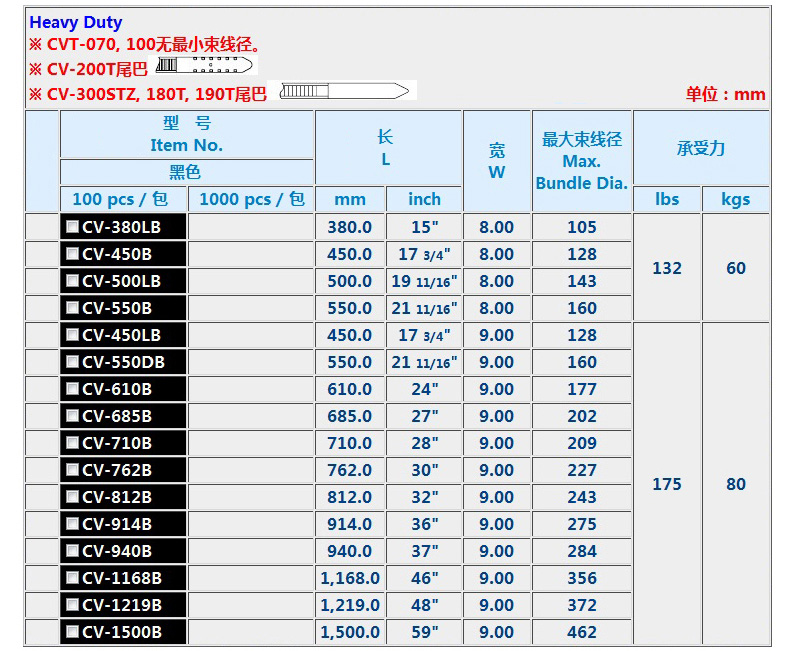Screen dimensions: 800x651
Task: Toggle the CV-500LB selection box
Action: (72, 281)
